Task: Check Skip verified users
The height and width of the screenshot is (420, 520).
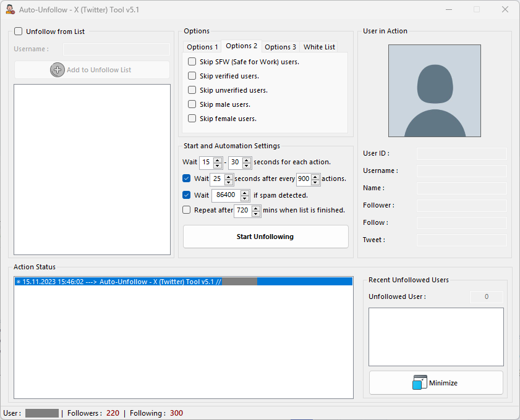Action: tap(192, 76)
